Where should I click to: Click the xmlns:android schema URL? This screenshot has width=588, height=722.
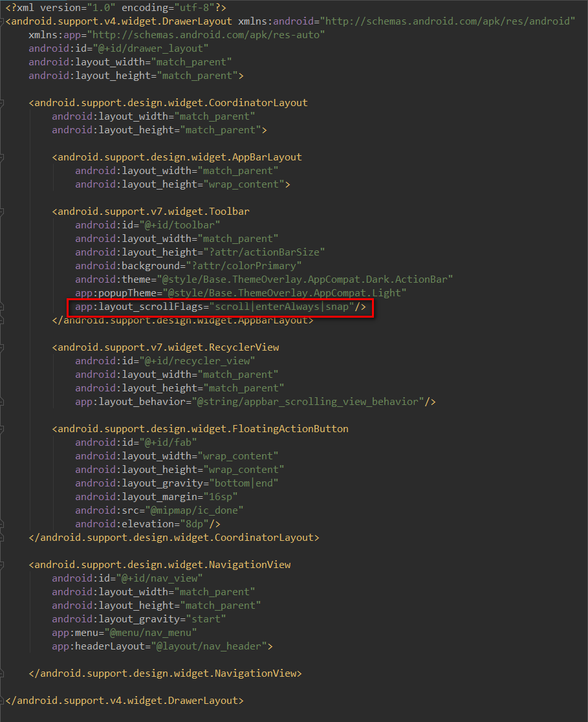[448, 21]
